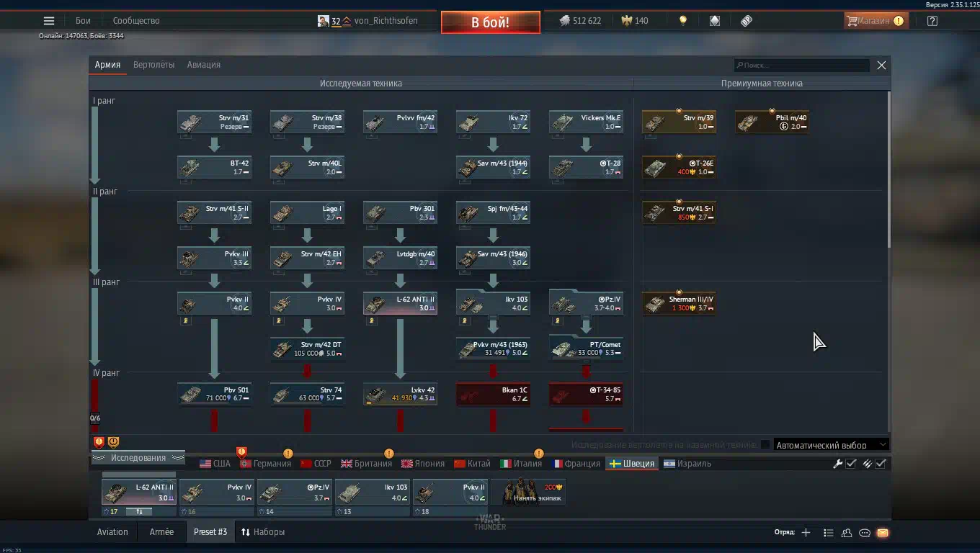Open the mail envelope icon
The height and width of the screenshot is (553, 980).
[883, 533]
